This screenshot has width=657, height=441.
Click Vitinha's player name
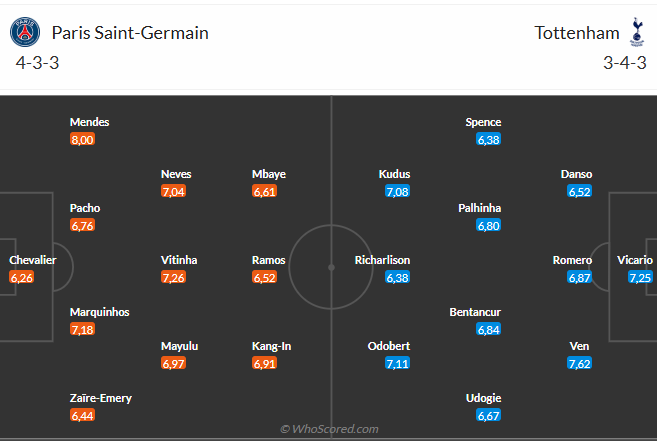[179, 260]
